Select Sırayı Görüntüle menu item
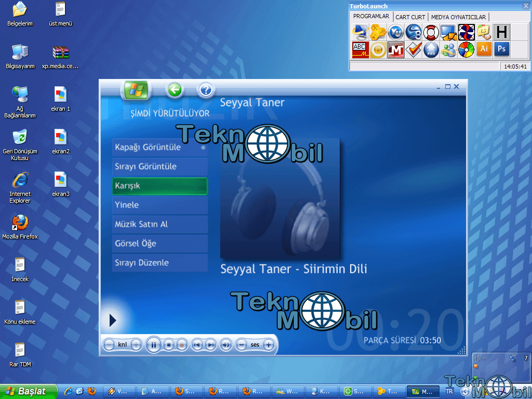Viewport: 532px width, 399px height. pos(160,167)
